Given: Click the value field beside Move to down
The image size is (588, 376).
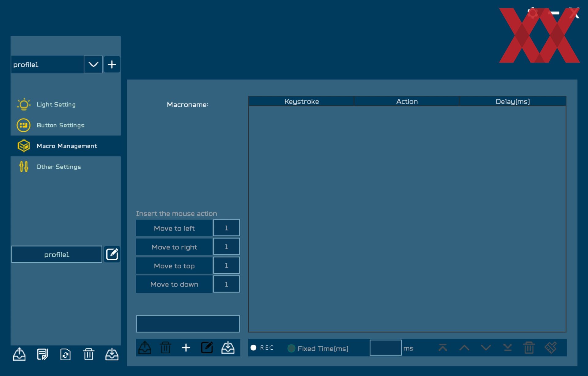Looking at the screenshot, I should [226, 284].
